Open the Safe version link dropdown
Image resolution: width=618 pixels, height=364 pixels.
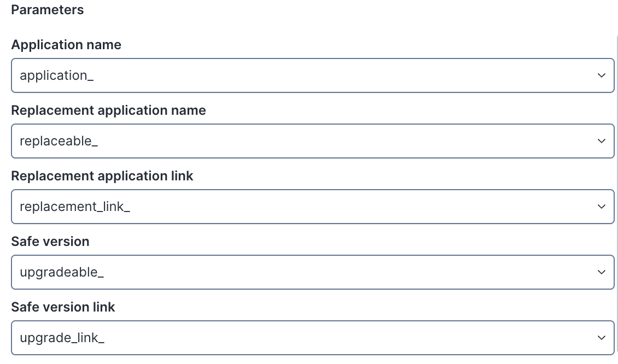pos(312,338)
